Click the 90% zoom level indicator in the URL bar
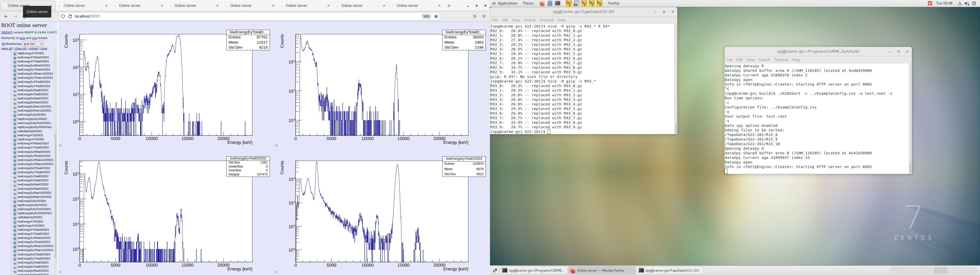Screen dimensions: 980x275 click(x=426, y=16)
